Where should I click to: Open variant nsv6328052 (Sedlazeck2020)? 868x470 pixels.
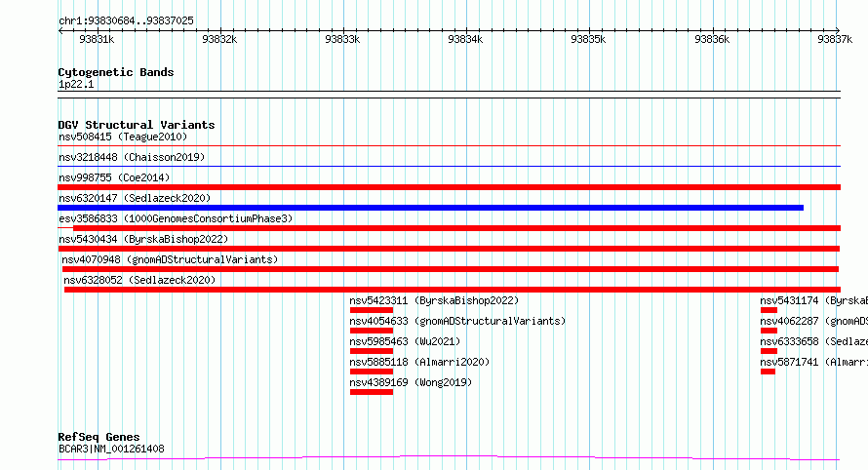tap(139, 280)
